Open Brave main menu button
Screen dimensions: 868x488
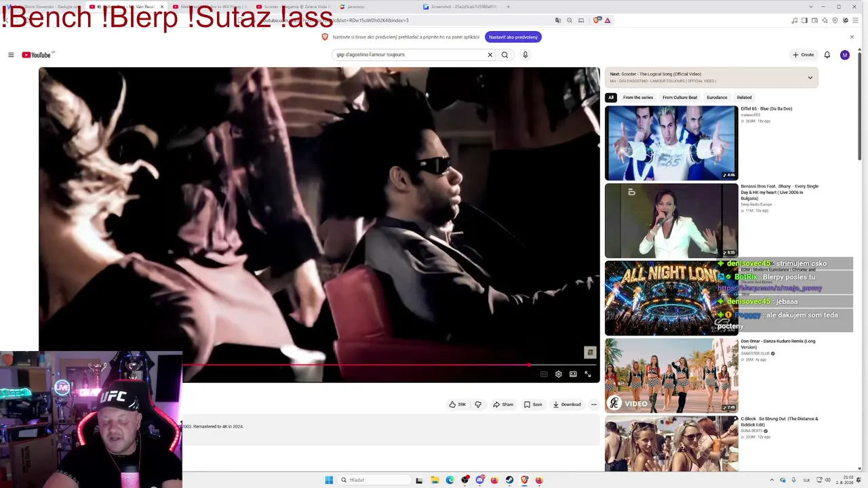pos(855,20)
